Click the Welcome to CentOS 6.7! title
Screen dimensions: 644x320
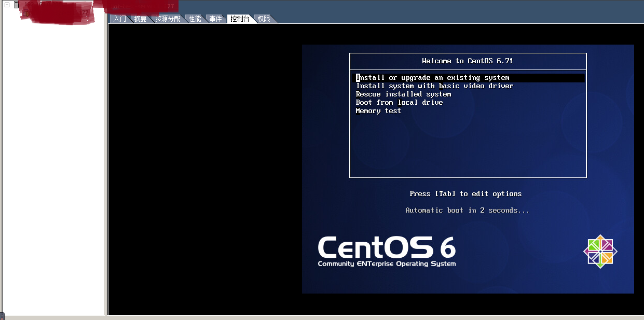[468, 61]
